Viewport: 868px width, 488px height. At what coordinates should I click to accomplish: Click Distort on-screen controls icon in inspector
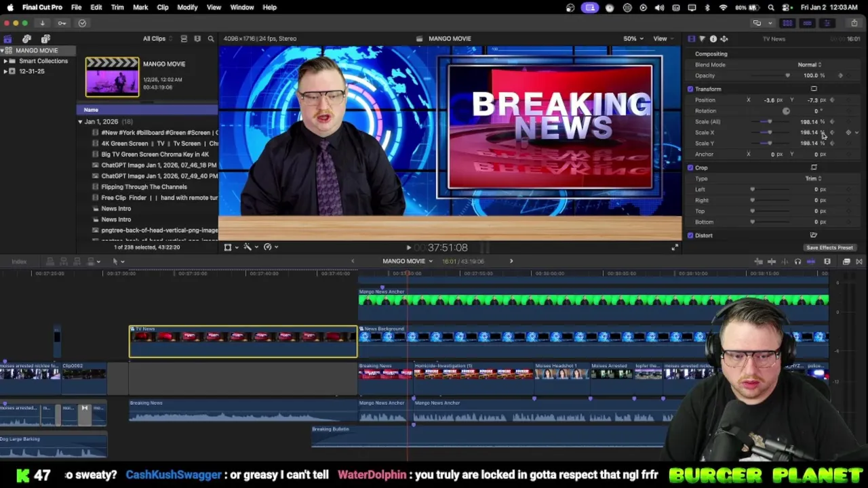(x=814, y=235)
